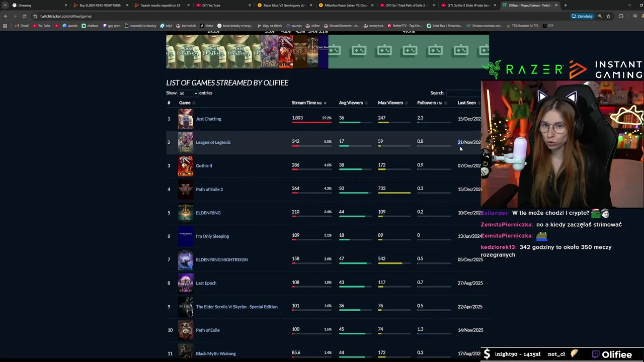Viewport: 644px width, 362px height.
Task: Click the table Search input field
Action: pyautogui.click(x=463, y=93)
